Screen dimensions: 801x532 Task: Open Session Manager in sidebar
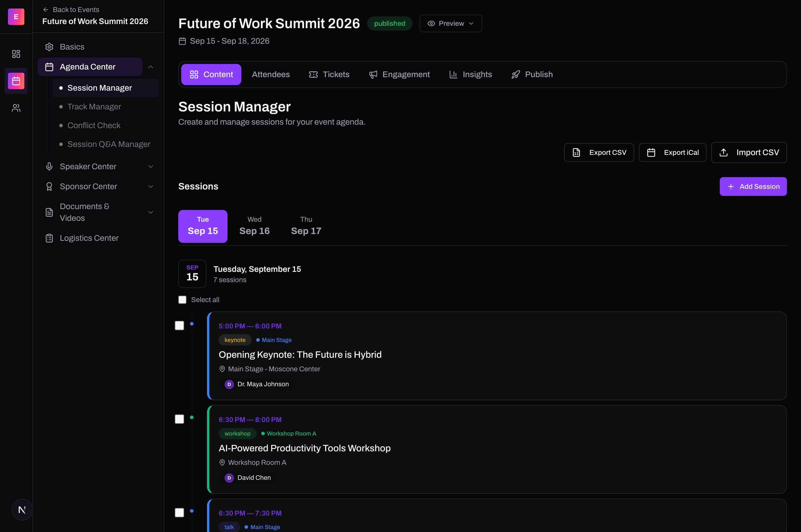click(106, 88)
